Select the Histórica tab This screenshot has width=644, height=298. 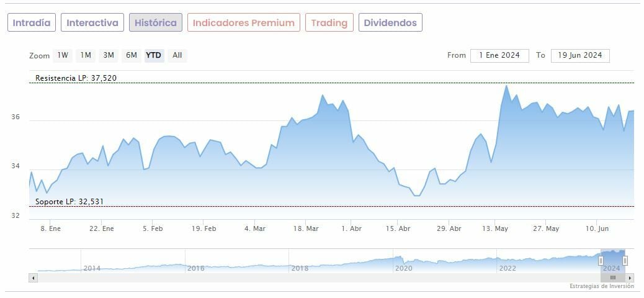pos(156,23)
